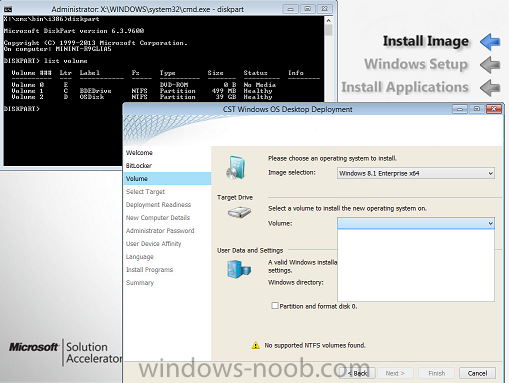Click the BDEDrive volume row in diskpart

click(x=142, y=91)
